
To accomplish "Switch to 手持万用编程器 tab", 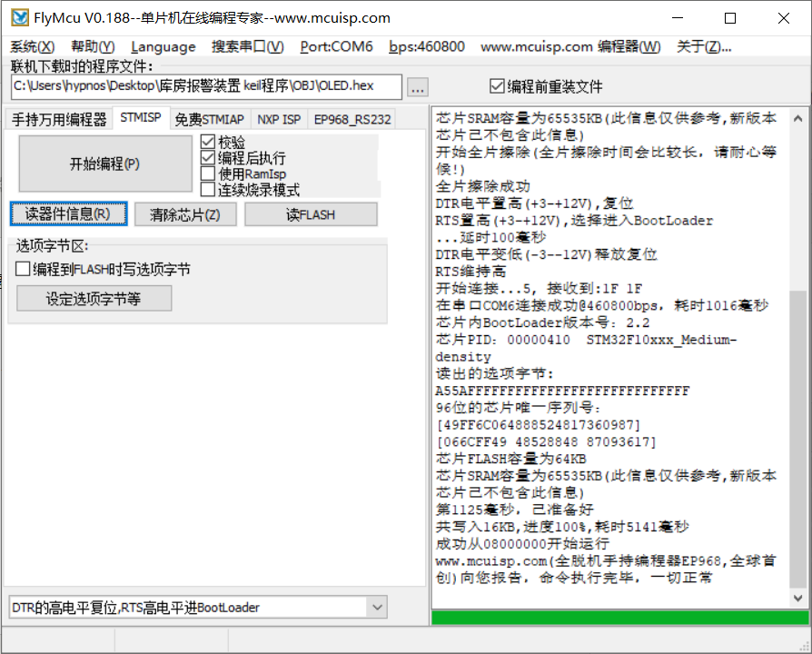I will click(x=59, y=120).
